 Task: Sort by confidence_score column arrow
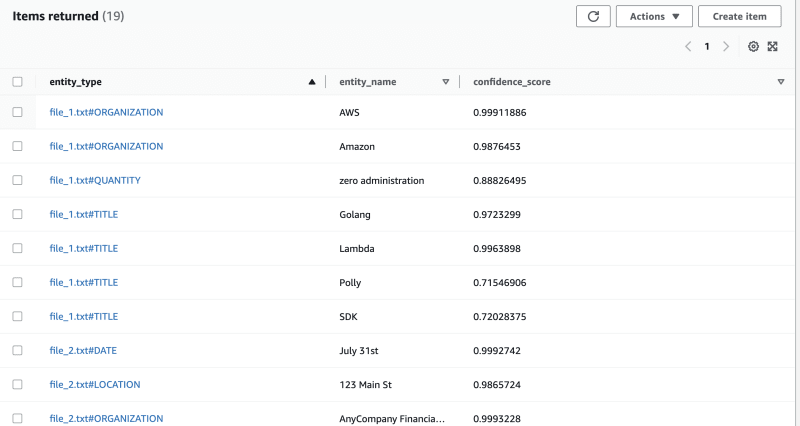(x=781, y=82)
